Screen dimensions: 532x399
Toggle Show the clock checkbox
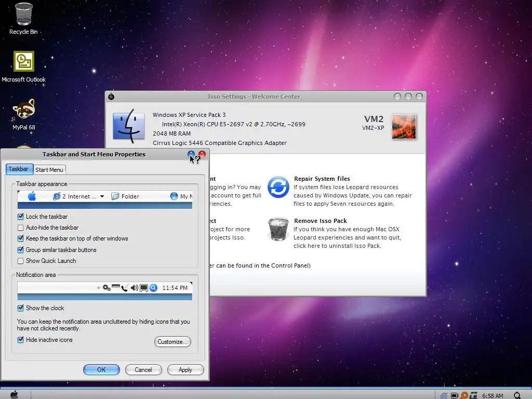click(x=20, y=308)
